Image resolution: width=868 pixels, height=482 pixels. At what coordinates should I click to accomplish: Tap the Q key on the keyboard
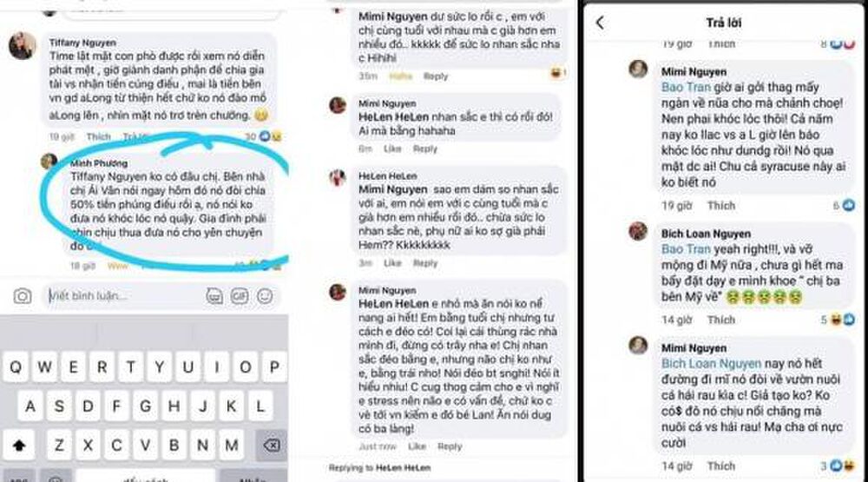(16, 366)
